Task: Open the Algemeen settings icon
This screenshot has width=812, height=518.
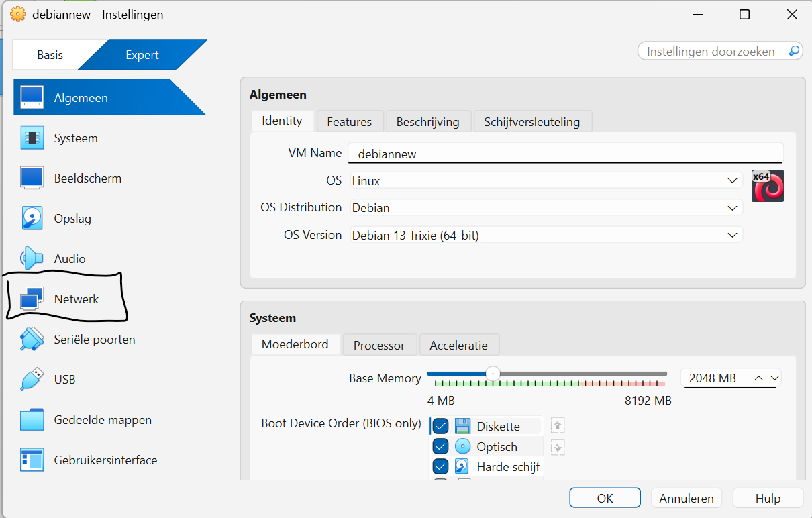Action: click(32, 98)
